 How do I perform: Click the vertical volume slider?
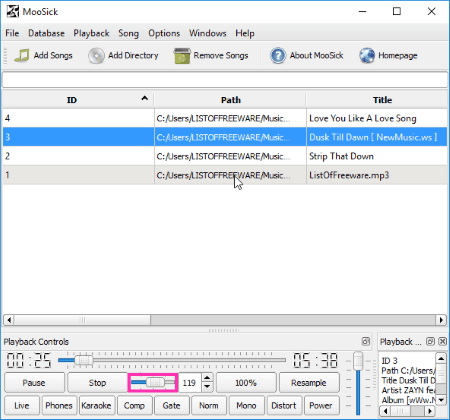358,383
